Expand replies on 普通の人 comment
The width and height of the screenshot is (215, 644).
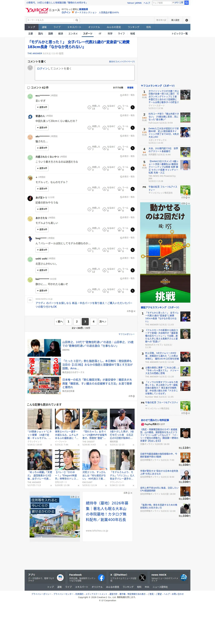pyautogui.click(x=42, y=128)
